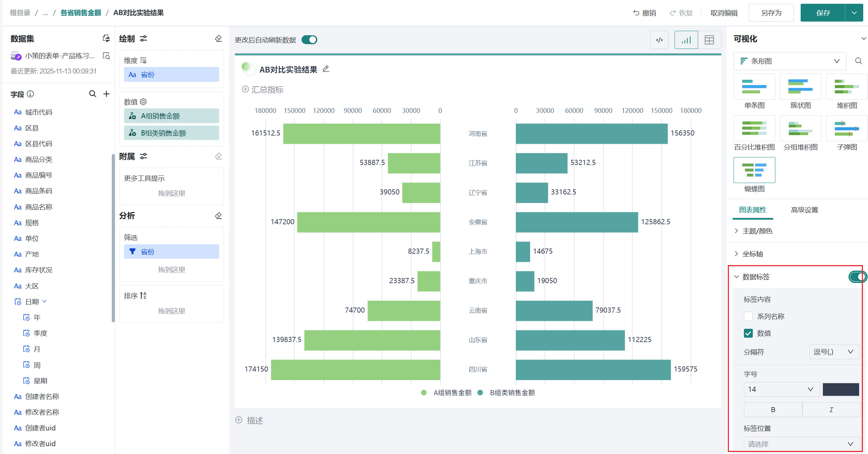Image resolution: width=868 pixels, height=454 pixels.
Task: Uncheck the 数值 checkbox
Action: point(748,333)
